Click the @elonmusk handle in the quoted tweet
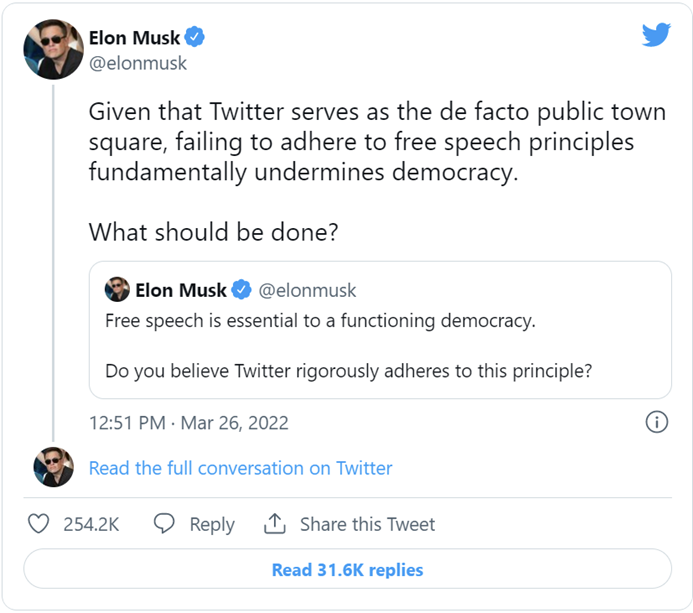The image size is (693, 613). [x=308, y=291]
